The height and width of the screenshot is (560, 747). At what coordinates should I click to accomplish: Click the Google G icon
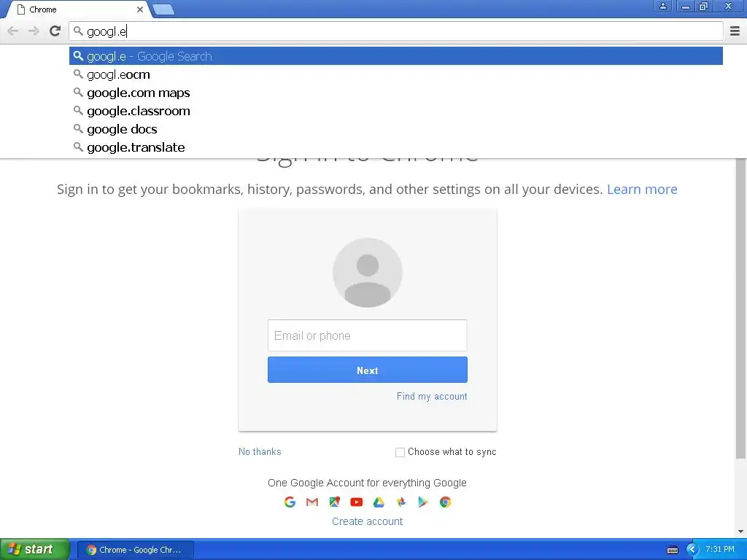tap(290, 502)
